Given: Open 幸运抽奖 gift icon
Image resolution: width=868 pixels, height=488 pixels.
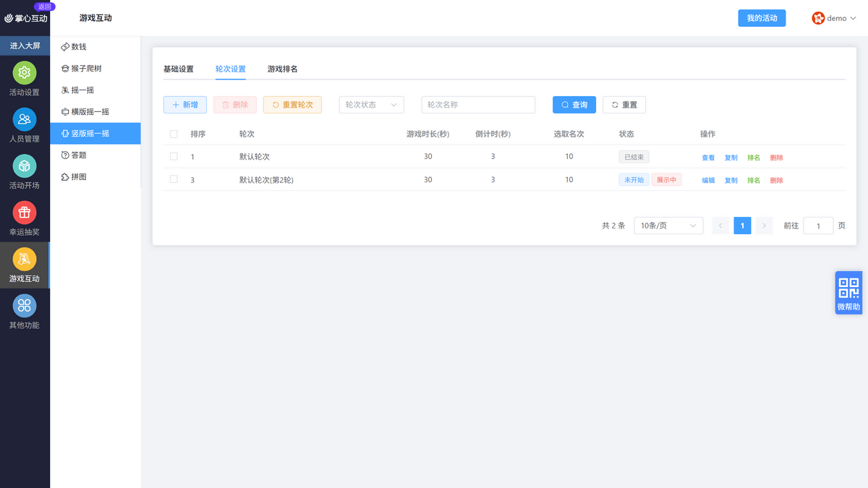Looking at the screenshot, I should tap(25, 213).
